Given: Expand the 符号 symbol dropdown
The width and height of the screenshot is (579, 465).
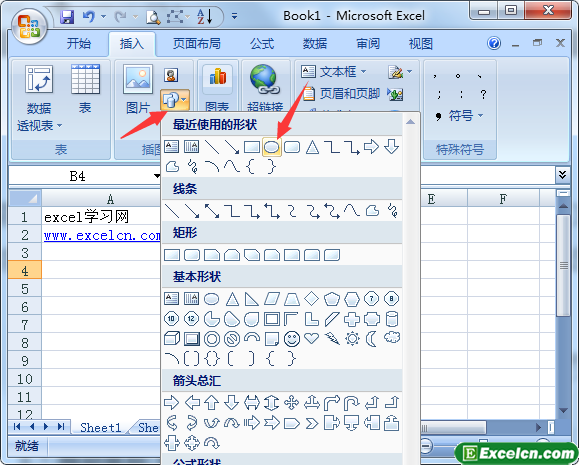Looking at the screenshot, I should [480, 116].
